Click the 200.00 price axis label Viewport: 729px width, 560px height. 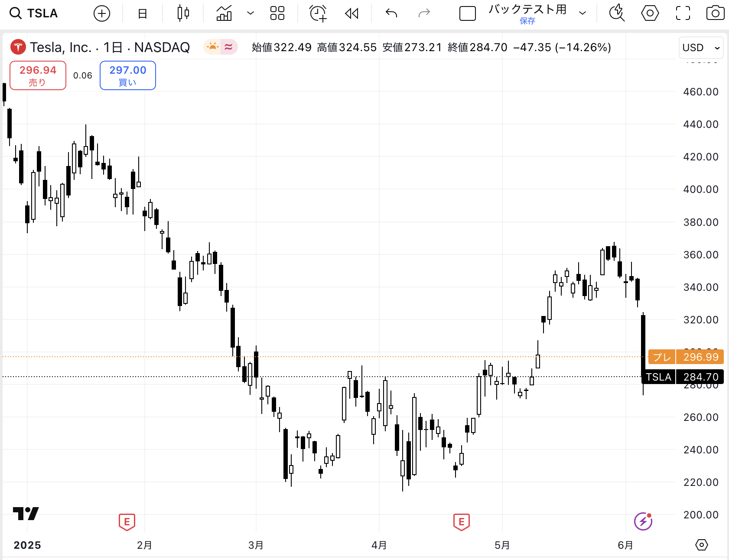pos(701,515)
